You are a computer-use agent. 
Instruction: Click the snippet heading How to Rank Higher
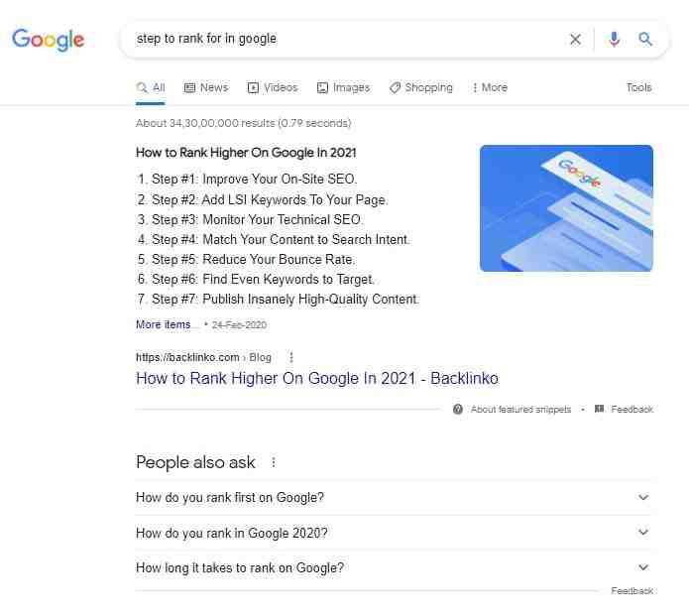point(246,153)
